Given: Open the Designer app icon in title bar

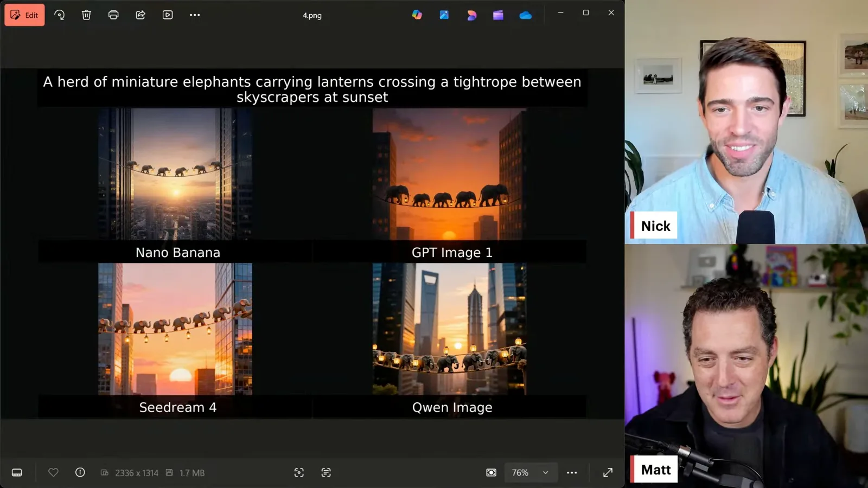Looking at the screenshot, I should point(471,15).
